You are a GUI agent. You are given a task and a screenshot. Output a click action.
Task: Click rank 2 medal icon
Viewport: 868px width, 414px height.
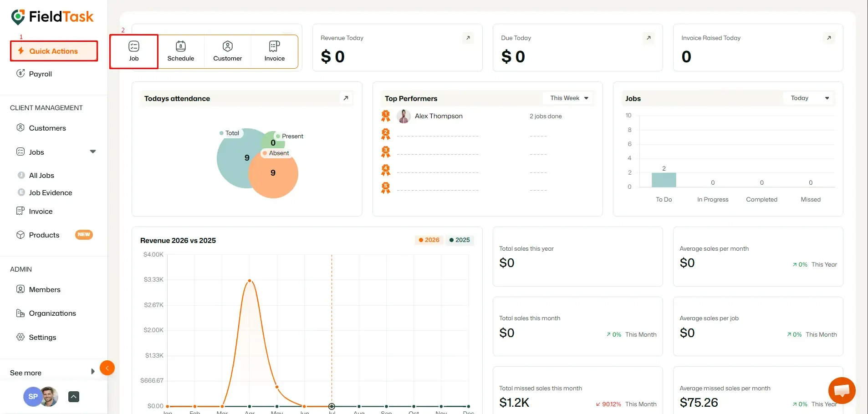[386, 134]
